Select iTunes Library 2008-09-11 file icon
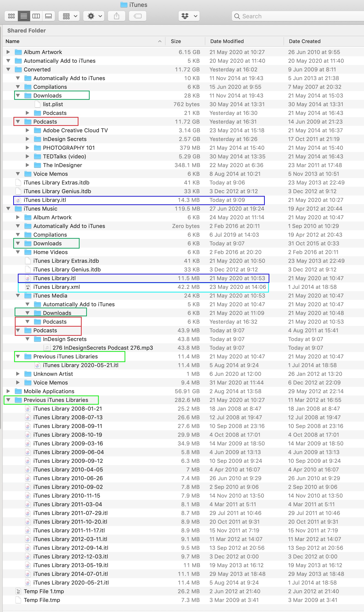The image size is (364, 612). point(28,426)
